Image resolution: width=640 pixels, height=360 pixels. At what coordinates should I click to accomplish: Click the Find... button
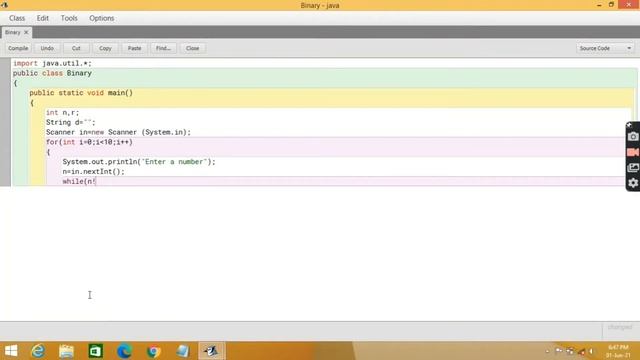coord(163,48)
